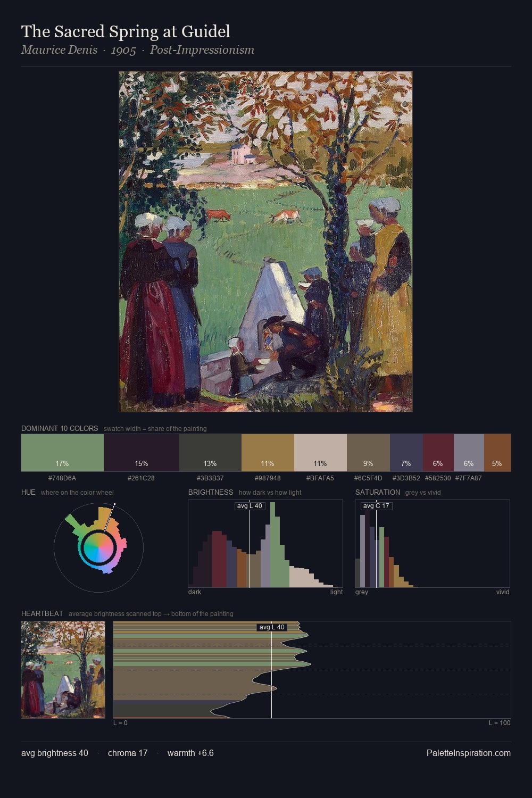Click hex code #582530 text
Screen dimensions: 532x798
click(x=438, y=478)
